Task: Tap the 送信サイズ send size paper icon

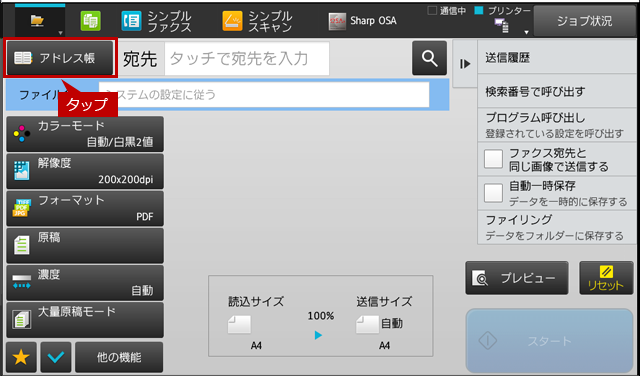Action: click(x=367, y=325)
